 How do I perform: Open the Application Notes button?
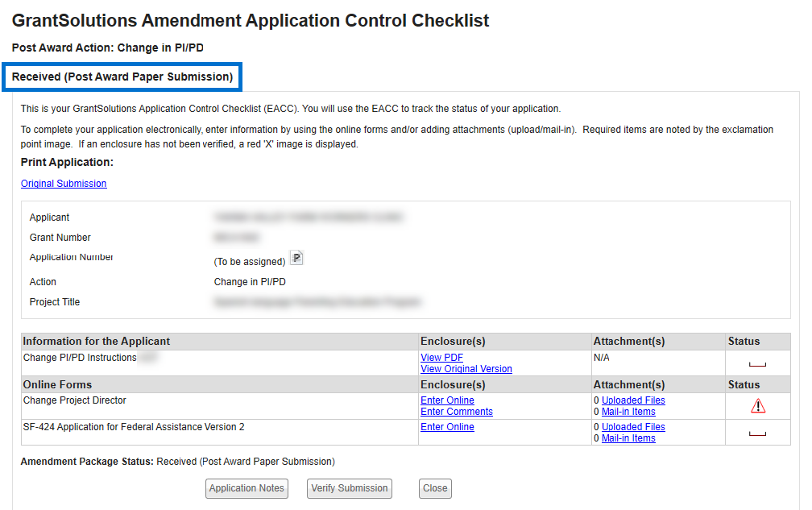click(246, 488)
